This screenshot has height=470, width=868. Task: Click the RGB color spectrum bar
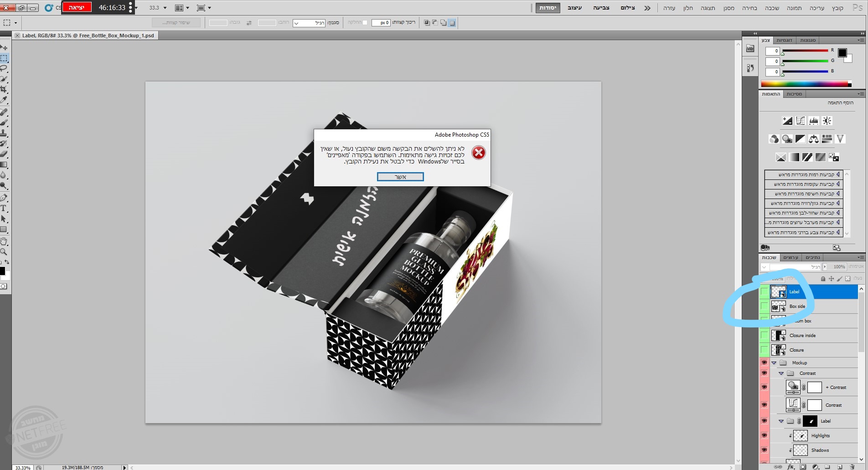tap(805, 84)
